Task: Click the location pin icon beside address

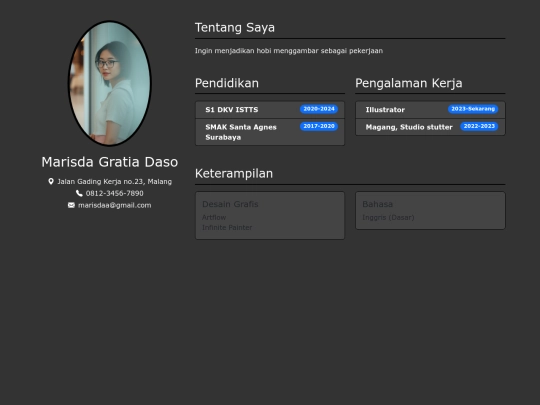Action: tap(51, 181)
